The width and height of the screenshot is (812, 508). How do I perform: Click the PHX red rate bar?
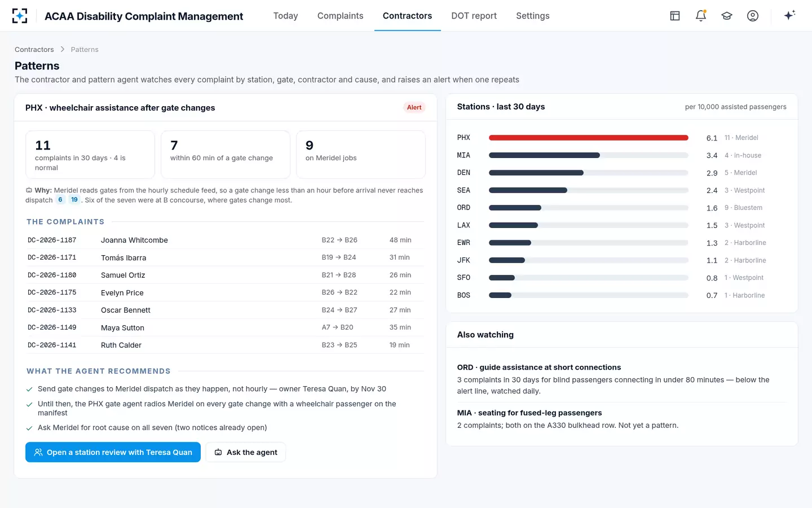(x=588, y=138)
